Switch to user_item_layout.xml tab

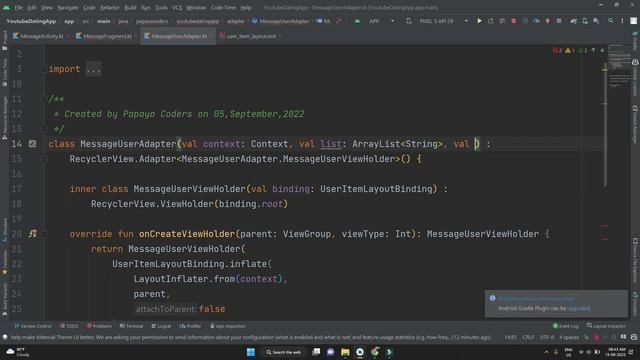[251, 36]
